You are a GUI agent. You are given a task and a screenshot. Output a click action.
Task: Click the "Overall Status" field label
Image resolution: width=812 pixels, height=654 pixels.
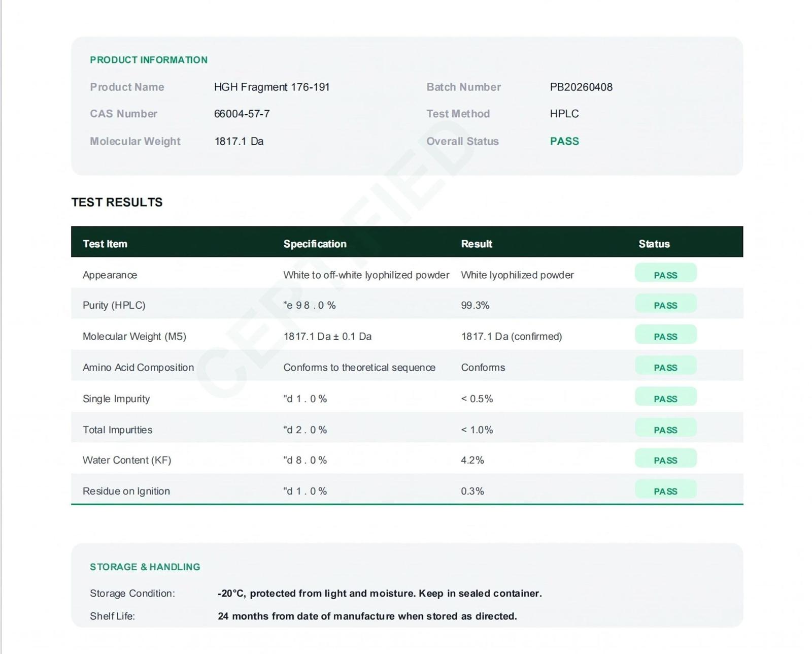[x=462, y=141]
